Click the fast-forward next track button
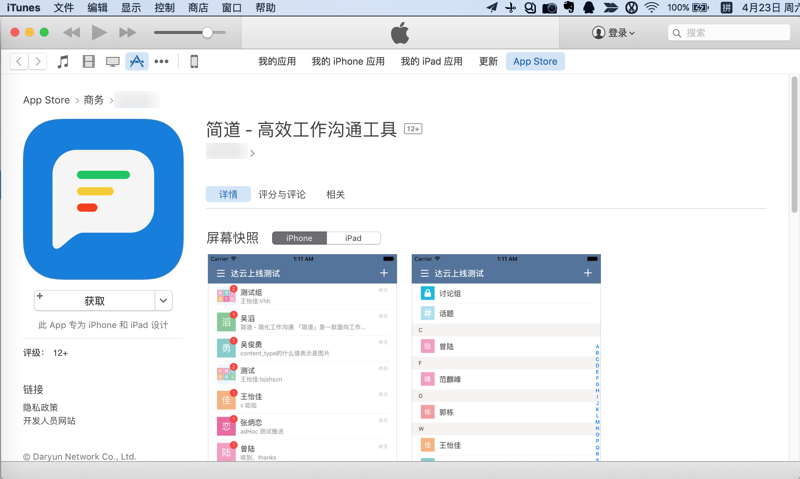 (x=127, y=33)
